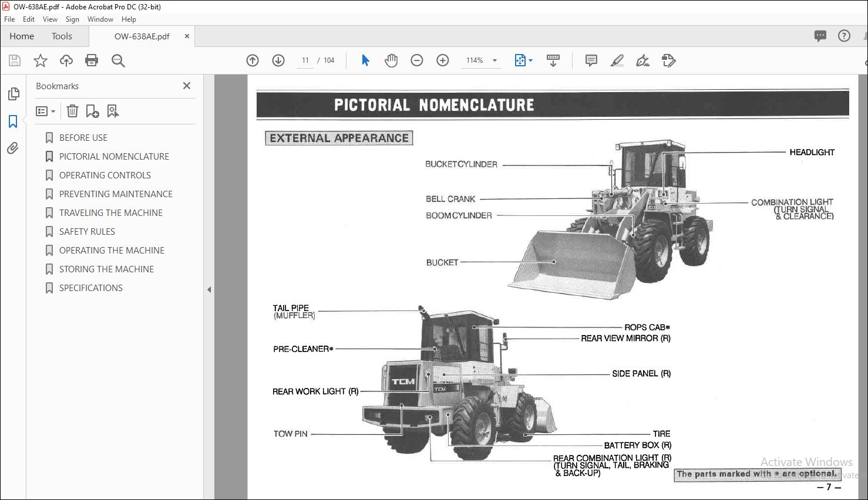868x500 pixels.
Task: Open page thumbnails panel in left sidebar
Action: click(14, 94)
